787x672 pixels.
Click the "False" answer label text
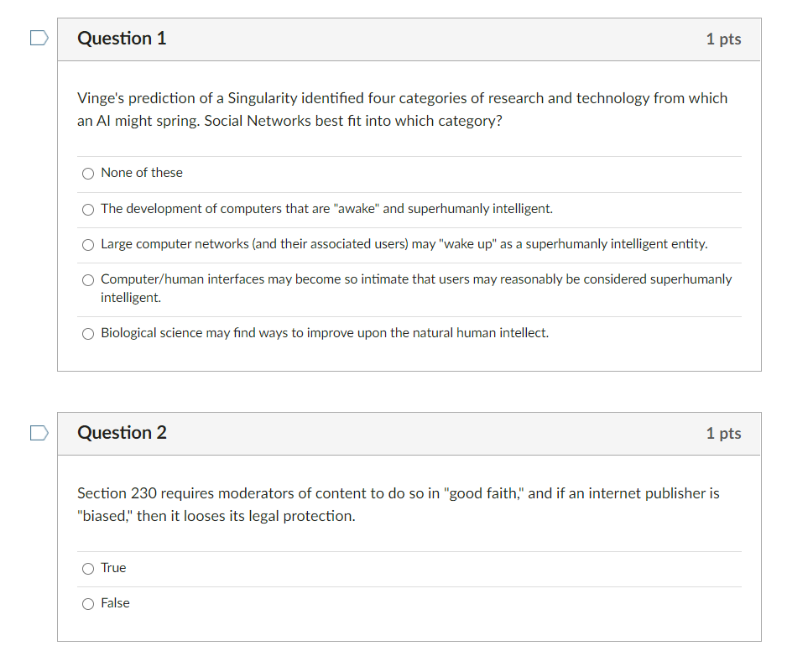tap(116, 603)
